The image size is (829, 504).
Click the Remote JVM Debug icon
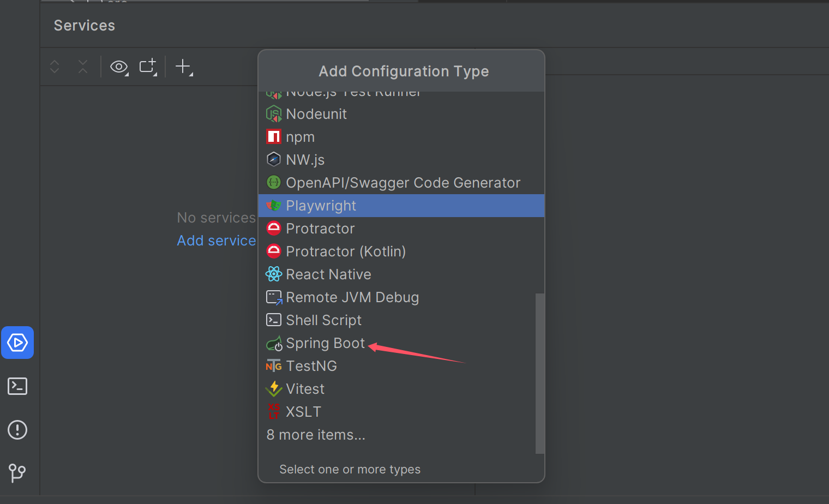[274, 297]
